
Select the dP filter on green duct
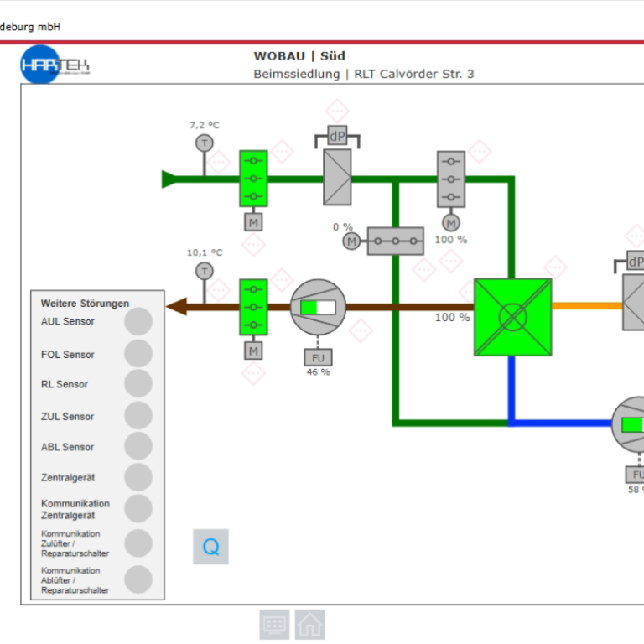[x=337, y=177]
